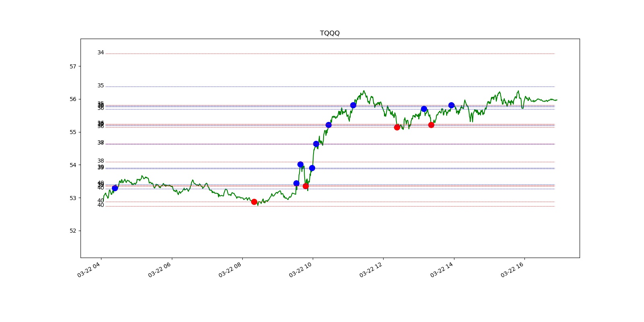Select the earliest blue marker, shortly after 04:00
The height and width of the screenshot is (322, 644).
[x=115, y=188]
